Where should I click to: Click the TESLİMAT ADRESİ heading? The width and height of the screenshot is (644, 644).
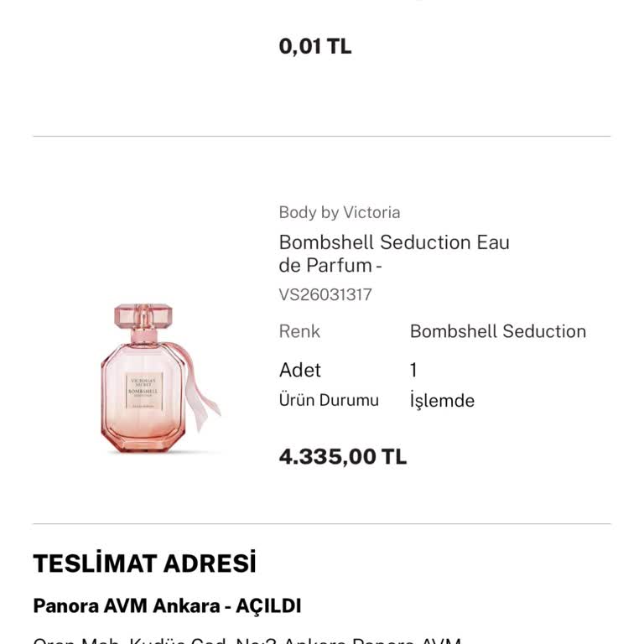[144, 563]
